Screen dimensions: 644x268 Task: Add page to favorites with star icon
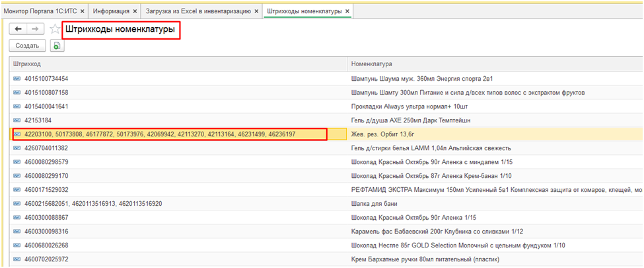point(55,30)
